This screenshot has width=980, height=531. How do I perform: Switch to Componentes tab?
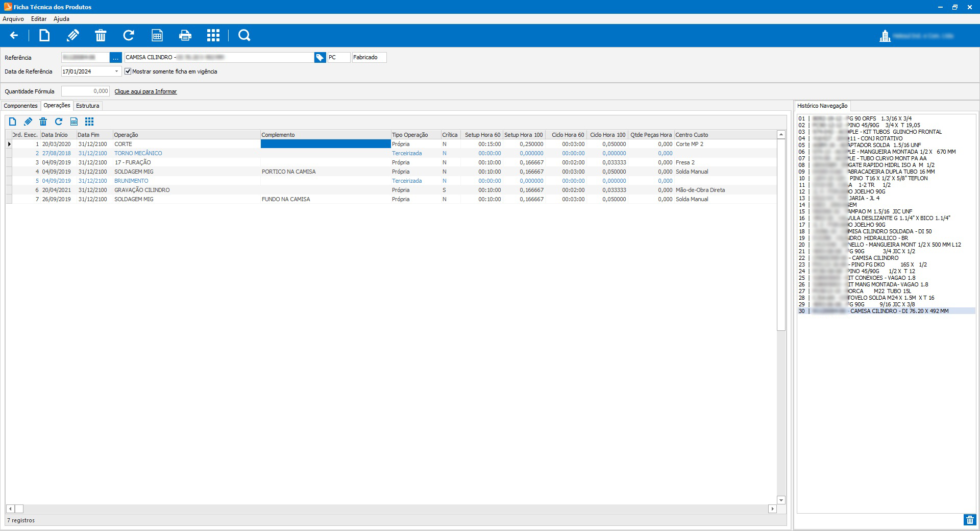click(21, 106)
